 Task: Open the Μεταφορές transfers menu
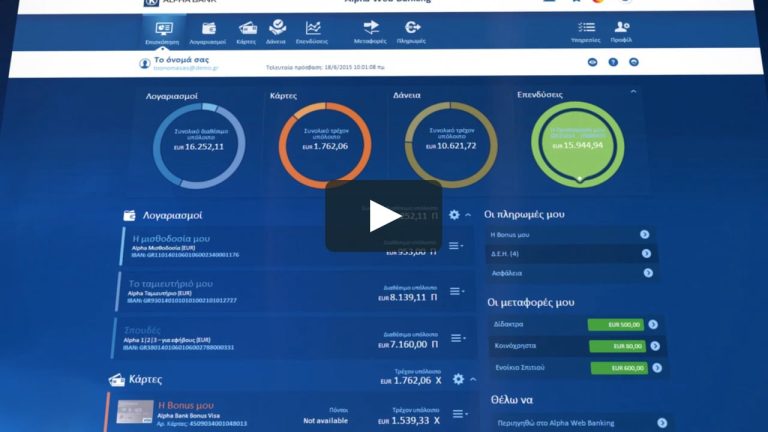pyautogui.click(x=370, y=32)
